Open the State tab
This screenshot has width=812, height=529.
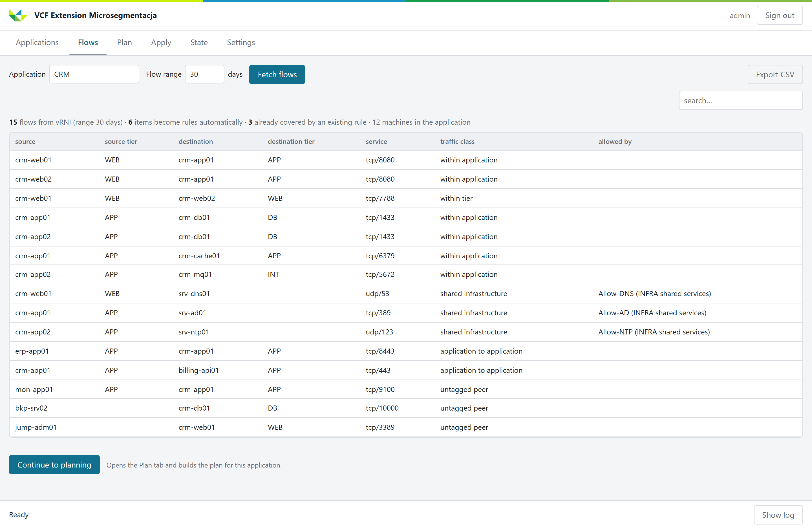click(x=199, y=42)
